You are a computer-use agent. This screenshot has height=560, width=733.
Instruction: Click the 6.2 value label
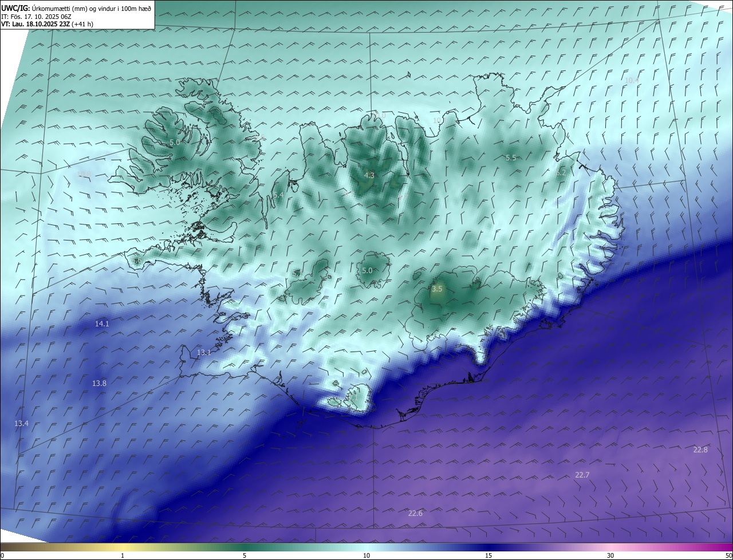pyautogui.click(x=561, y=172)
